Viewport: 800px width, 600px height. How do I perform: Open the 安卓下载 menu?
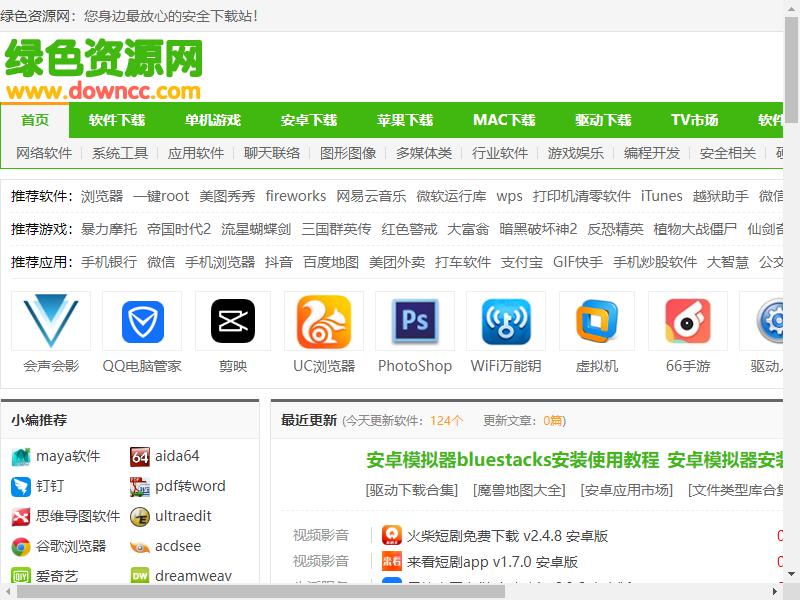(309, 120)
